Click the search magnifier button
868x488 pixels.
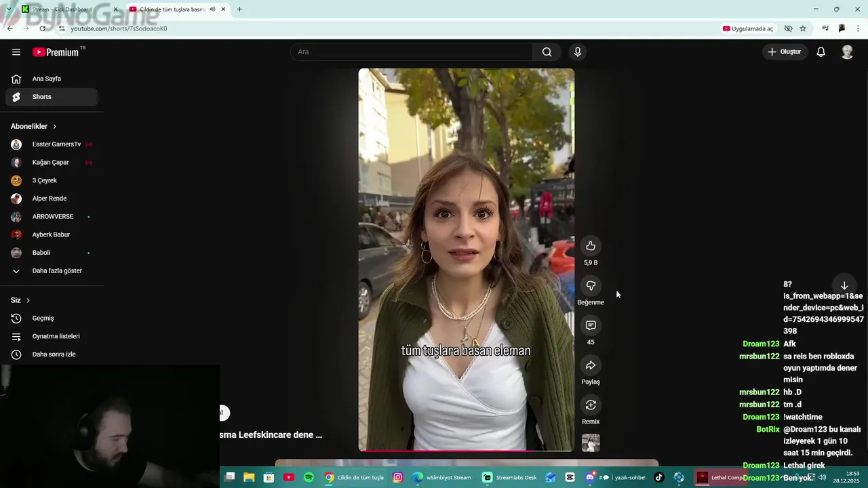point(547,52)
